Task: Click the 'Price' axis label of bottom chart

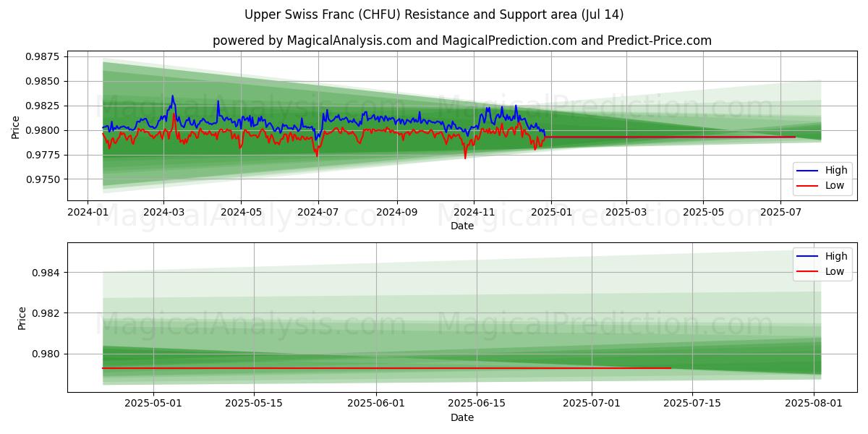Action: coord(22,318)
